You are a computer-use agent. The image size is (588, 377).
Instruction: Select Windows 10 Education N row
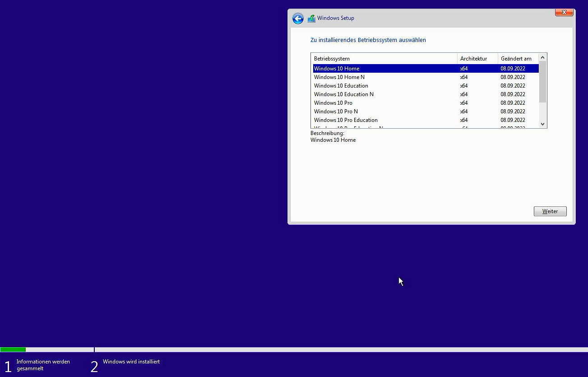(426, 94)
